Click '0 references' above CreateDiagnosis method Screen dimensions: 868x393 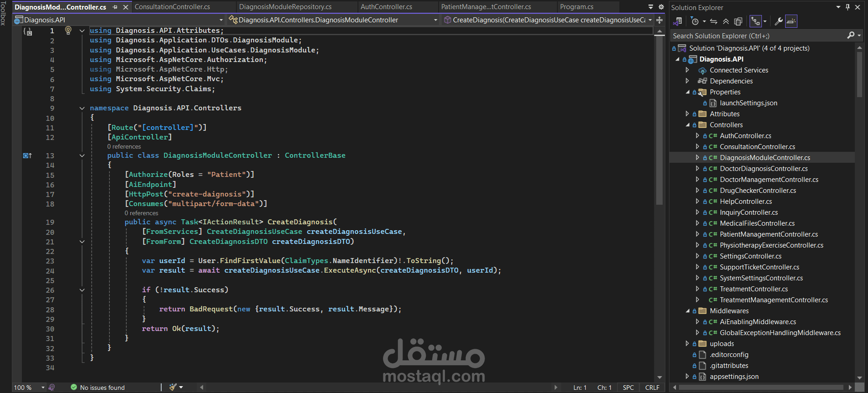tap(142, 213)
